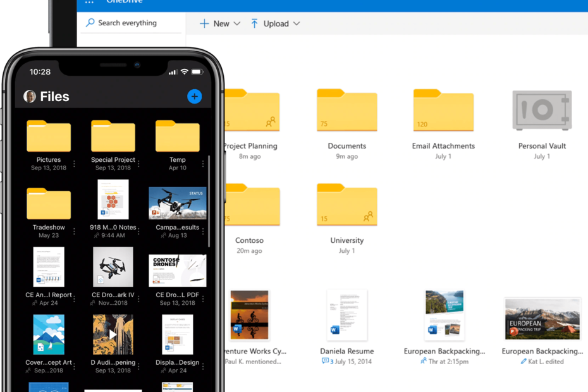Screen dimensions: 588x392
Task: Open the Displa...Design document thumbnail
Action: 178,334
